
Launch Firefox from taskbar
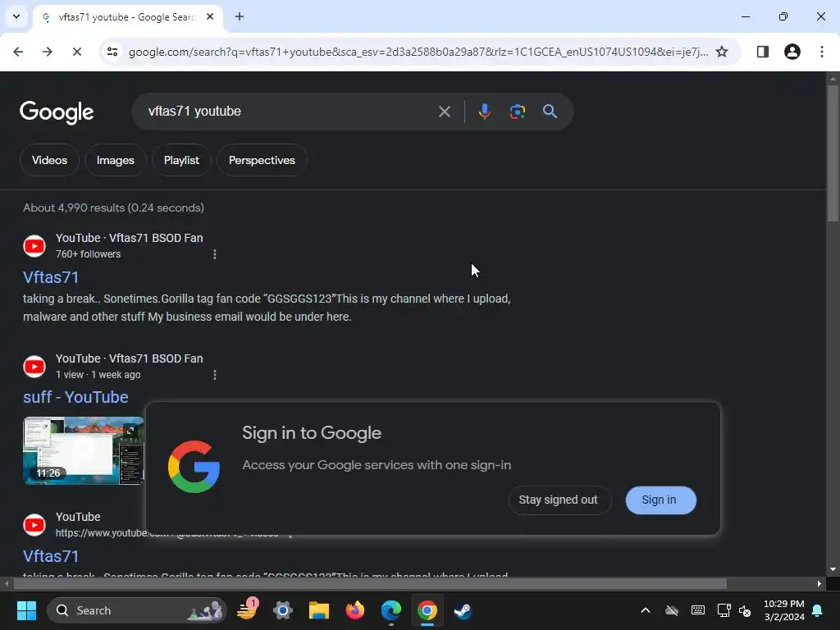pos(354,610)
